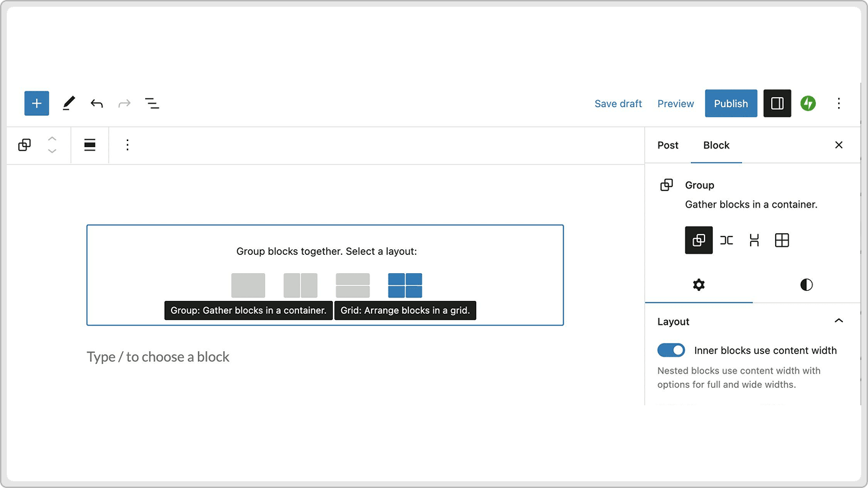Image resolution: width=868 pixels, height=488 pixels.
Task: Choose the blue Grid layout thumbnail
Action: (x=405, y=285)
